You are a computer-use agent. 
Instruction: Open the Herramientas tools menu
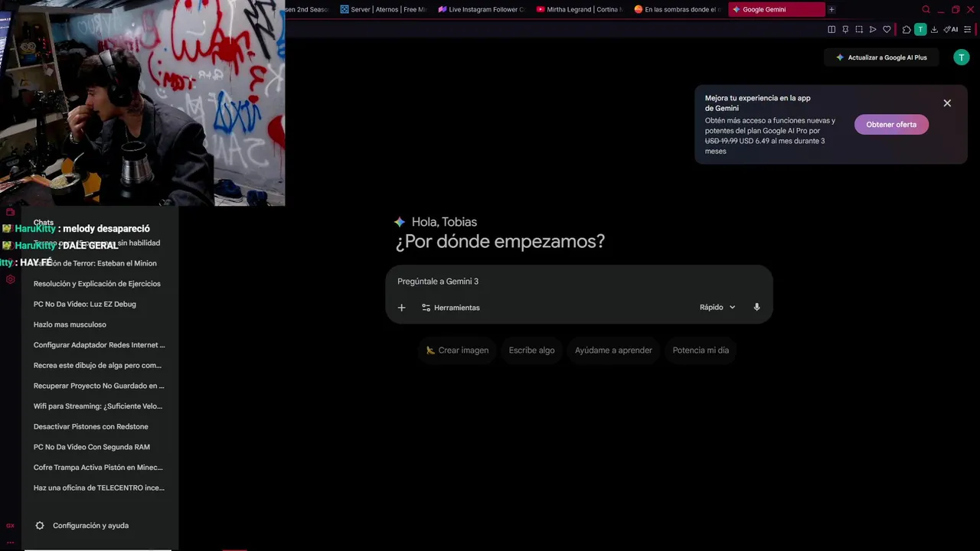pos(450,308)
